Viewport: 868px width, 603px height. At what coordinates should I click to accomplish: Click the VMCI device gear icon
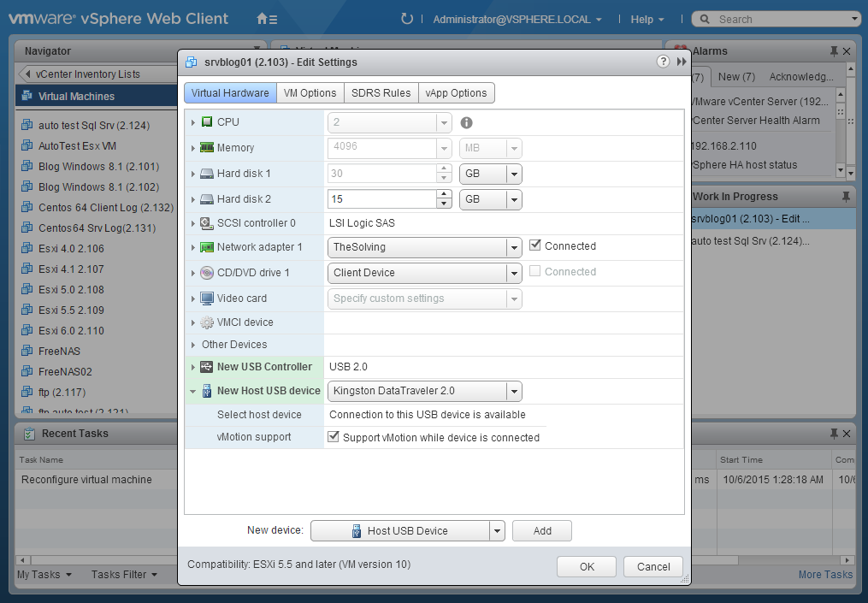pos(207,322)
